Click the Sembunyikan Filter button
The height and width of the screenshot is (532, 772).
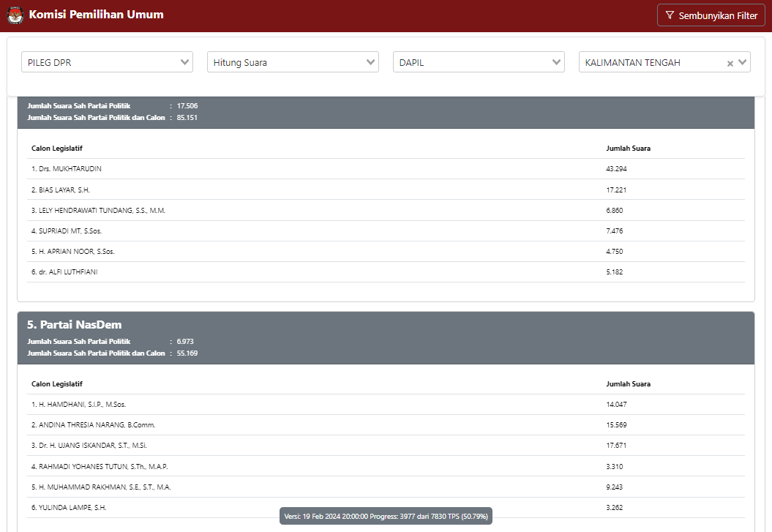[x=711, y=15]
